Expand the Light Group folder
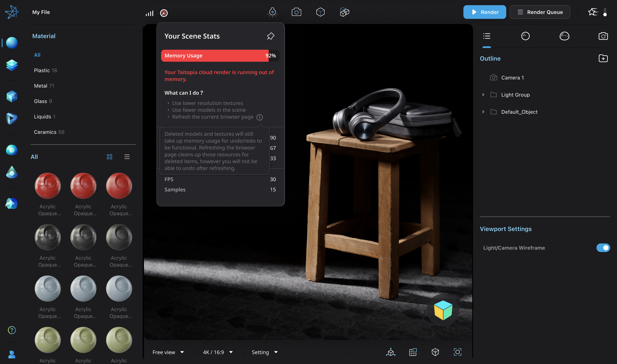Screen dimensions: 617x364 [x=483, y=95]
